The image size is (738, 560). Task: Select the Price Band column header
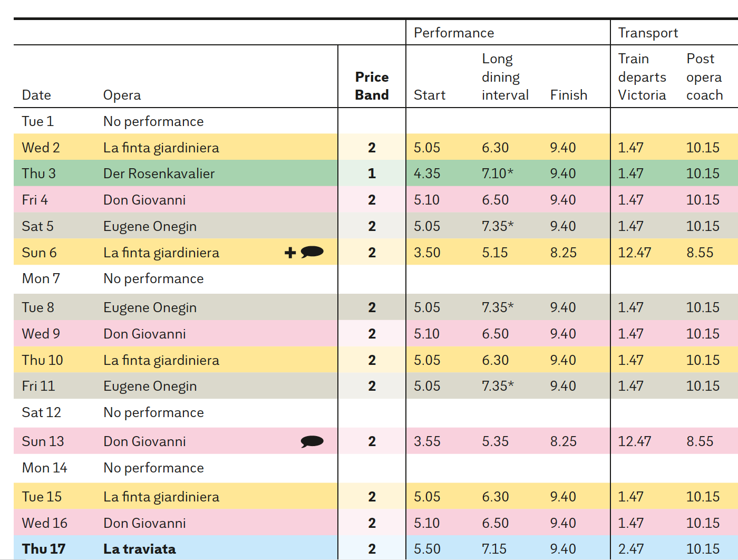(x=372, y=86)
